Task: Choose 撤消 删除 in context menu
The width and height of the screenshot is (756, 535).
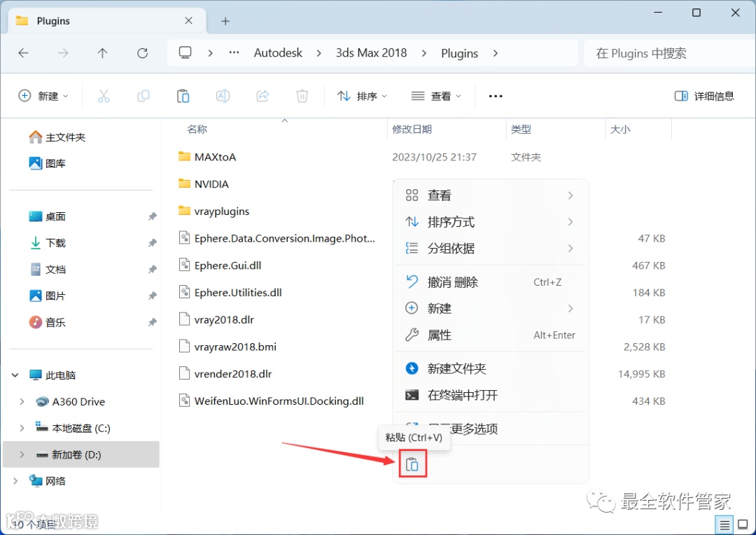Action: [490, 282]
